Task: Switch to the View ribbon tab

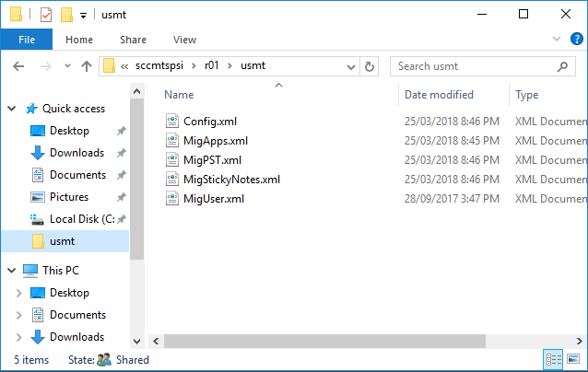Action: pyautogui.click(x=184, y=40)
